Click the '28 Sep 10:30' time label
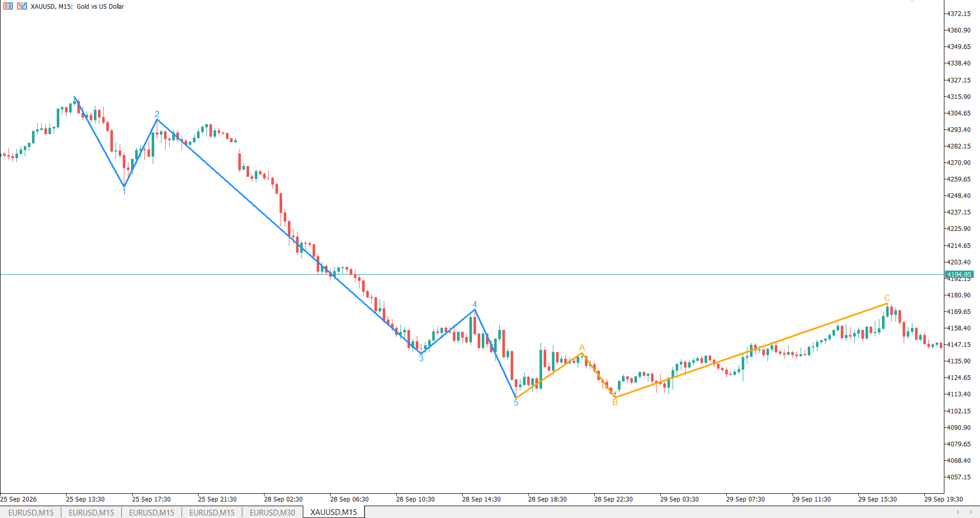This screenshot has width=980, height=518. coord(415,499)
